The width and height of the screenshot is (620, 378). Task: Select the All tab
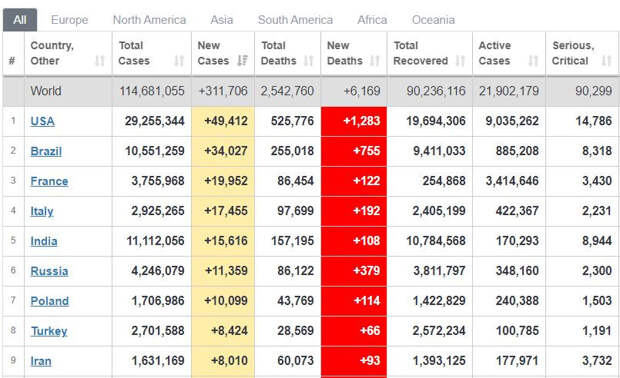click(20, 20)
